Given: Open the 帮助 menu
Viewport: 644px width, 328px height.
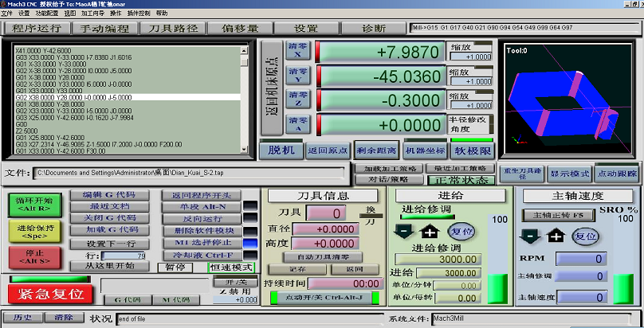Looking at the screenshot, I should click(162, 13).
